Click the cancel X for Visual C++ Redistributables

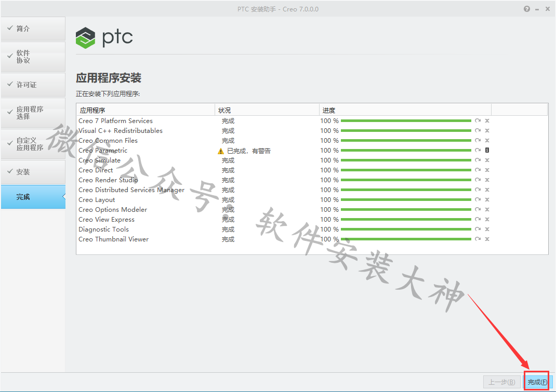(x=487, y=131)
